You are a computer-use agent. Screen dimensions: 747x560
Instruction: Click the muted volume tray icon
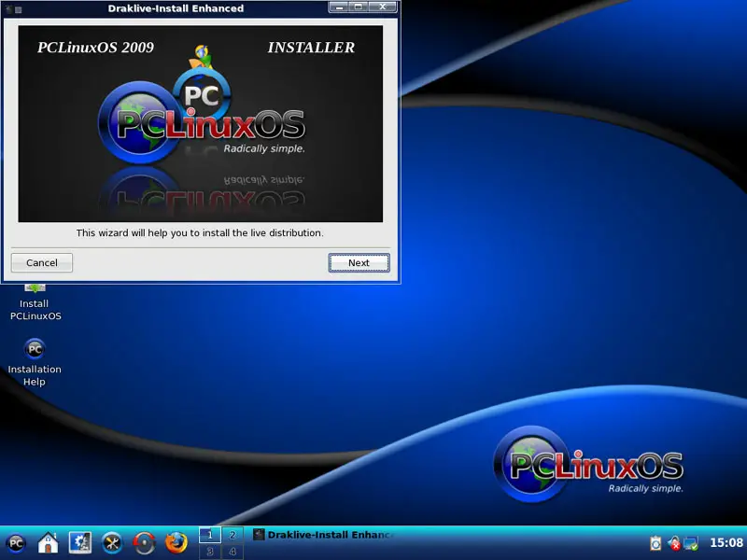click(673, 543)
